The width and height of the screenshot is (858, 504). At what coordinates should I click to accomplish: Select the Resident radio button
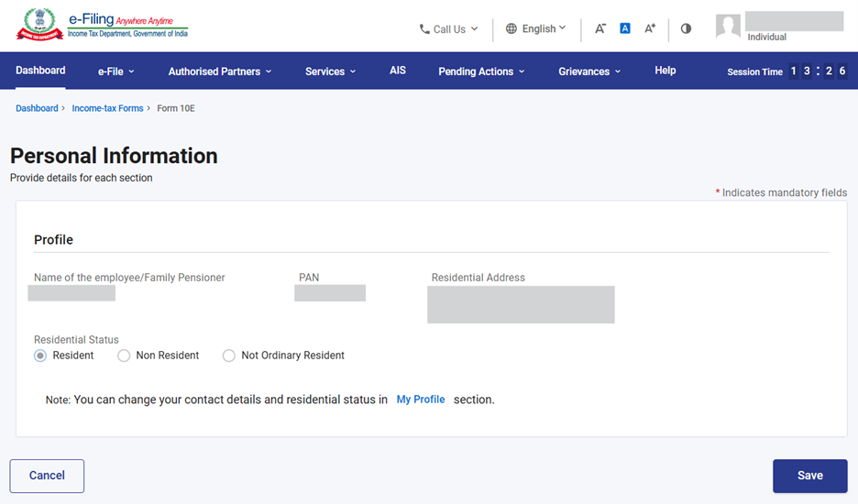click(x=40, y=356)
